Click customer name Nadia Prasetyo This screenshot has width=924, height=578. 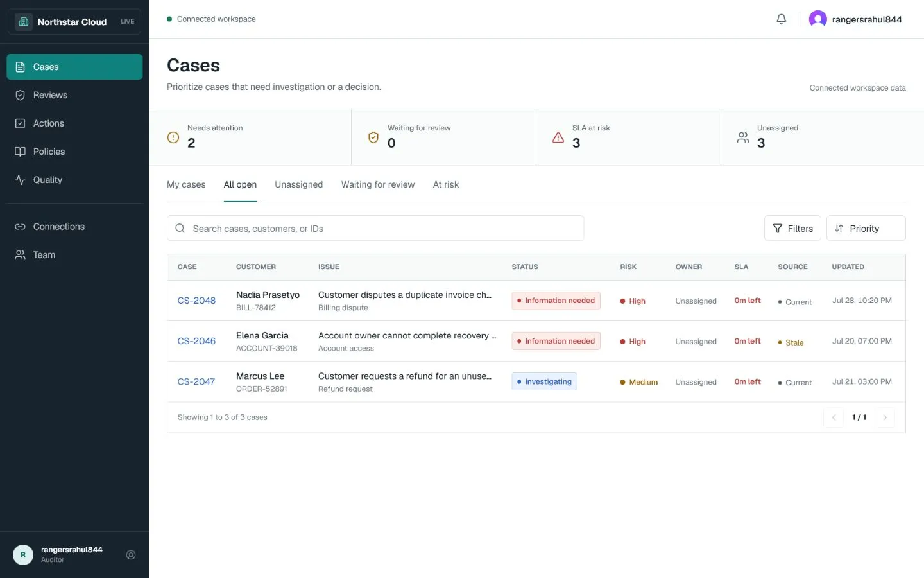[268, 295]
